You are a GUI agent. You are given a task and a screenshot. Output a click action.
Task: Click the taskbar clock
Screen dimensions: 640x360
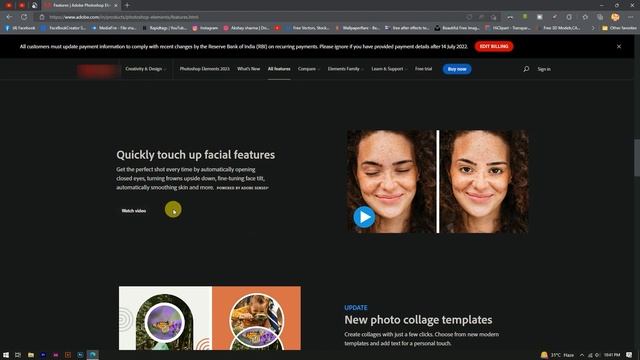[611, 355]
